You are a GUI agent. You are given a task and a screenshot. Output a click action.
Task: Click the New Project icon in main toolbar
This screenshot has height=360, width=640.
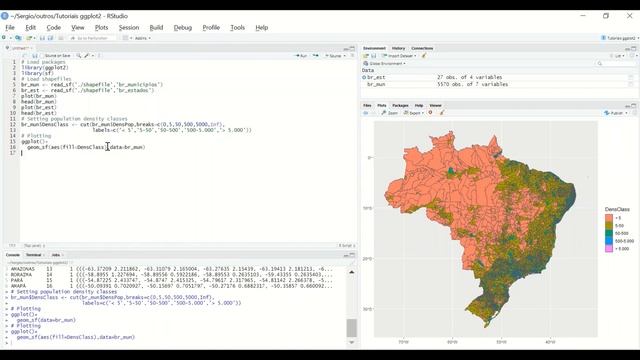click(18, 38)
